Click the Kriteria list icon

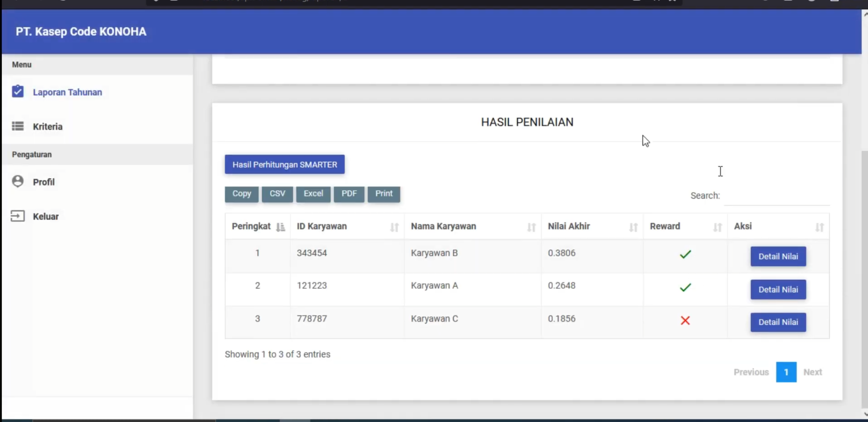[18, 126]
